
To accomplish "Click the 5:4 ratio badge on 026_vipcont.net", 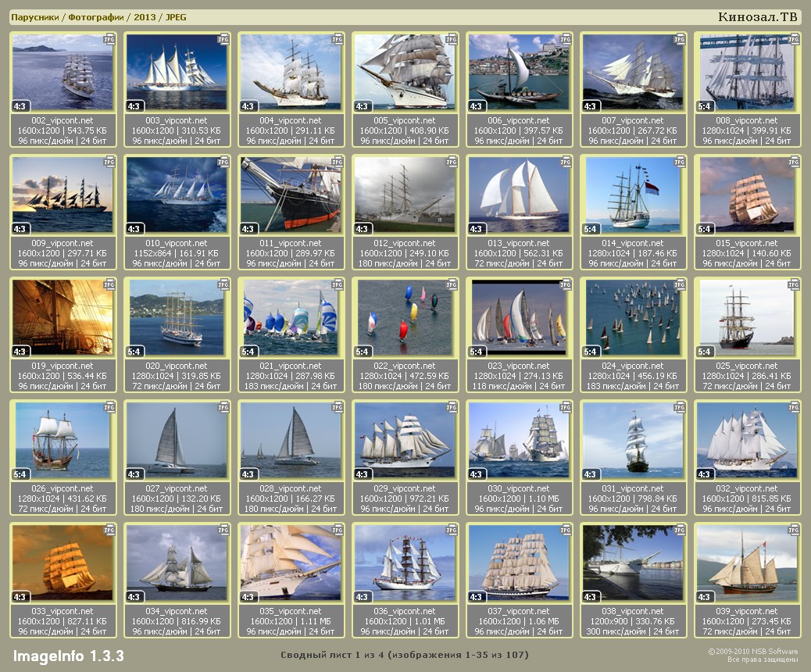I will 20,474.
